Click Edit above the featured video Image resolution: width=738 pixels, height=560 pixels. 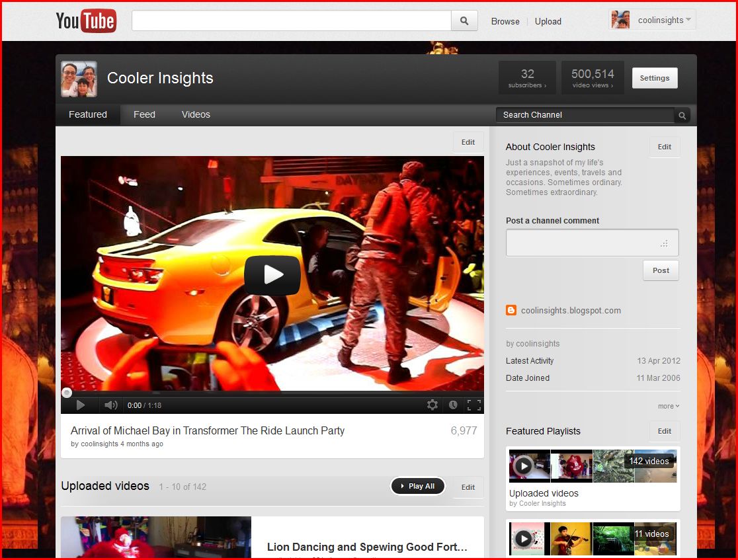pos(468,142)
